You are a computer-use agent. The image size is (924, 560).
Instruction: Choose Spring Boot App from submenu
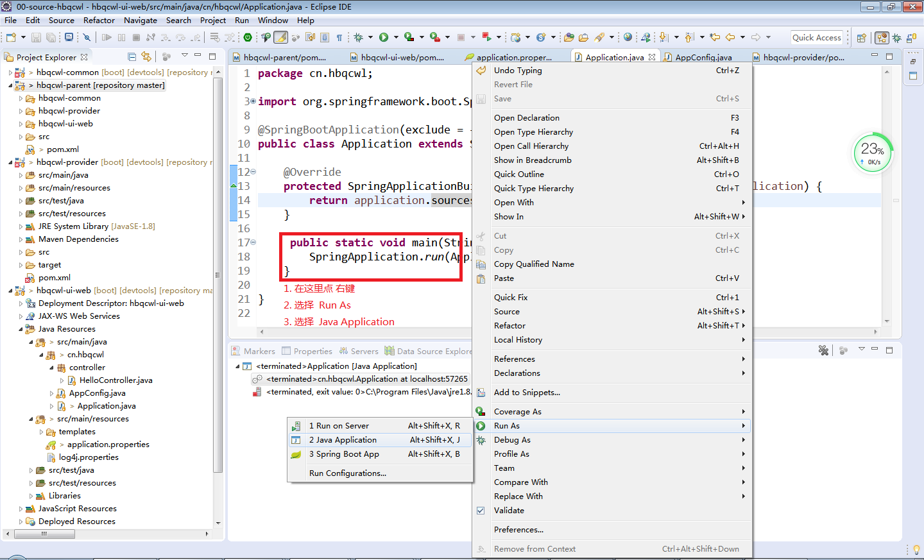coord(381,454)
